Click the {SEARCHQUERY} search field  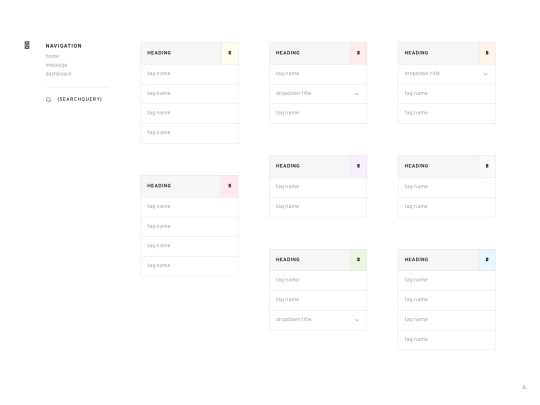click(80, 99)
